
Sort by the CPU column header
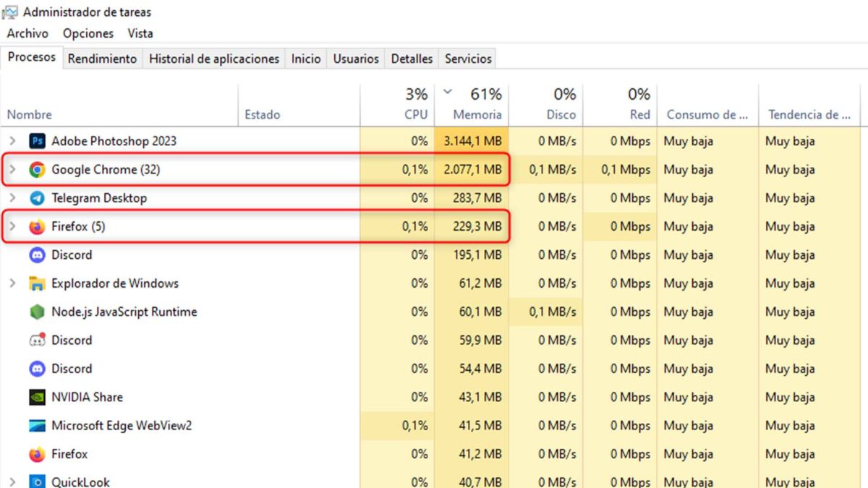point(397,106)
